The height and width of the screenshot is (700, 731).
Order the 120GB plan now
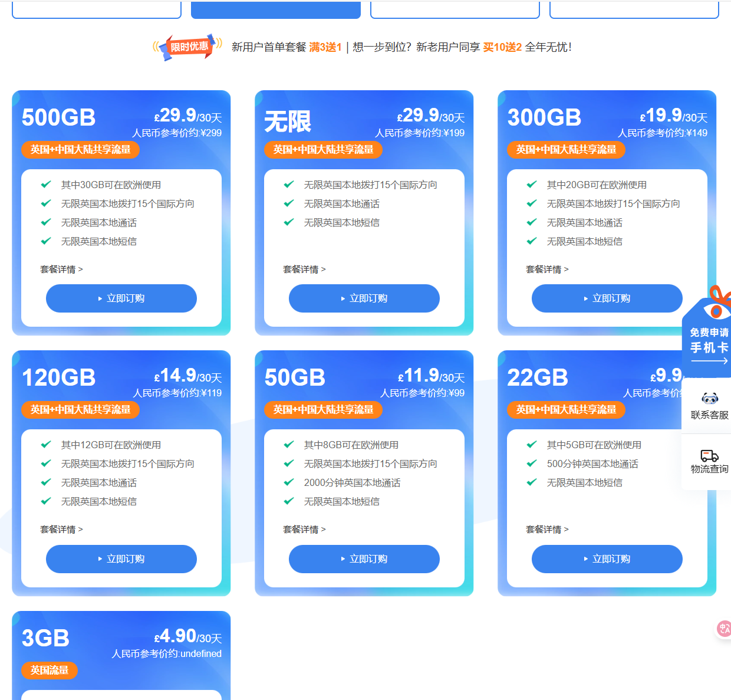pos(121,559)
